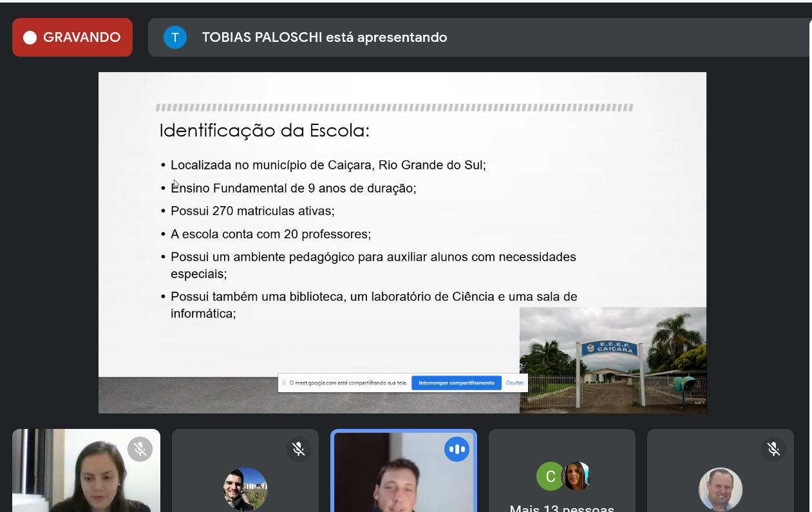Screen dimensions: 812x512
Task: Click the woman's photo avatar beside the C avatar
Action: tap(575, 476)
